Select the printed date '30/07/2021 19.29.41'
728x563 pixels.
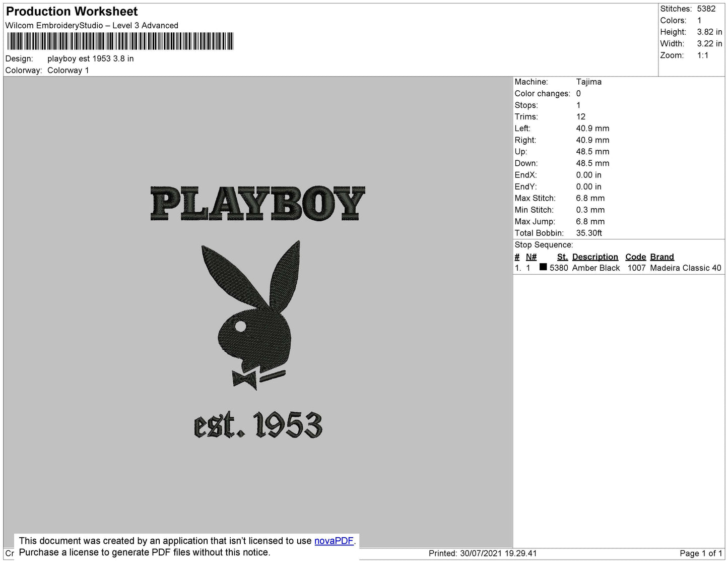[x=498, y=553]
